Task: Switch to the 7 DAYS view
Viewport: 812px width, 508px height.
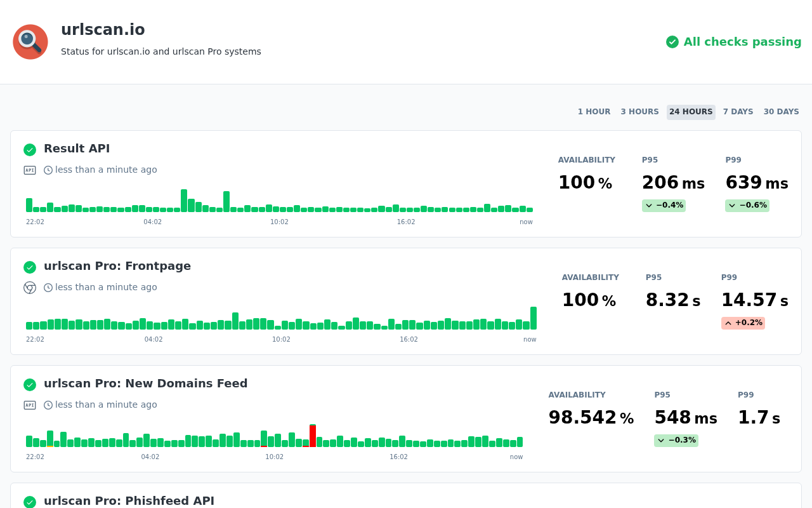Action: (738, 112)
